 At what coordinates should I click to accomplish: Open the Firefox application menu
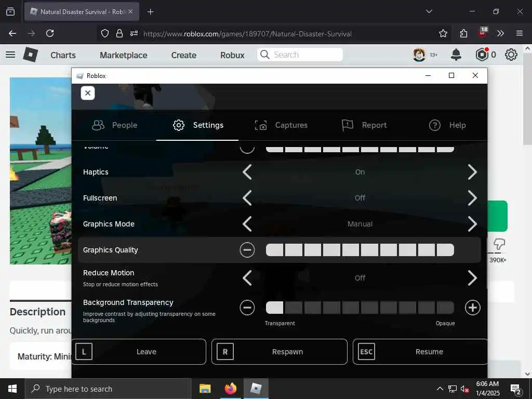coord(520,33)
